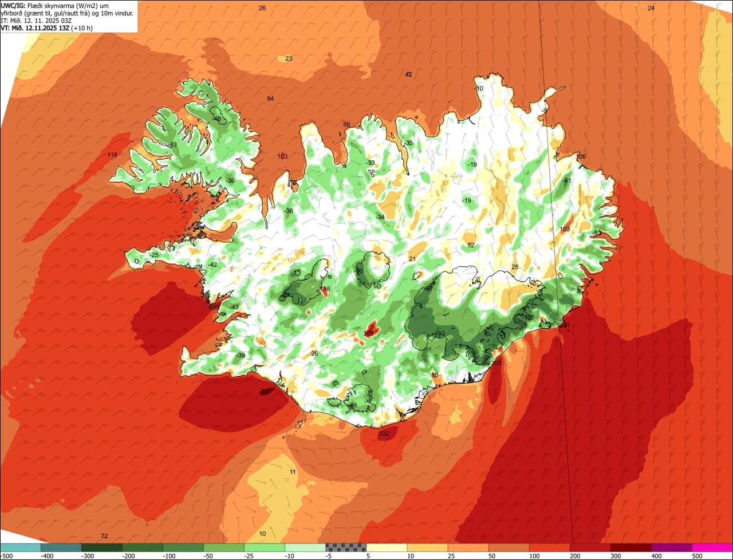Click the orange legend swatch between 25 and 50

pyautogui.click(x=468, y=547)
